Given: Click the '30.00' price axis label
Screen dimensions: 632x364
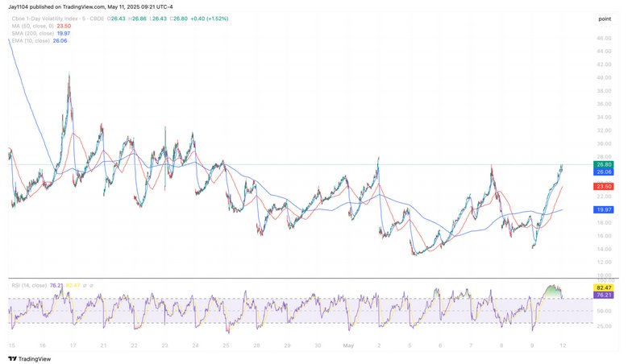Looking at the screenshot, I should 604,143.
